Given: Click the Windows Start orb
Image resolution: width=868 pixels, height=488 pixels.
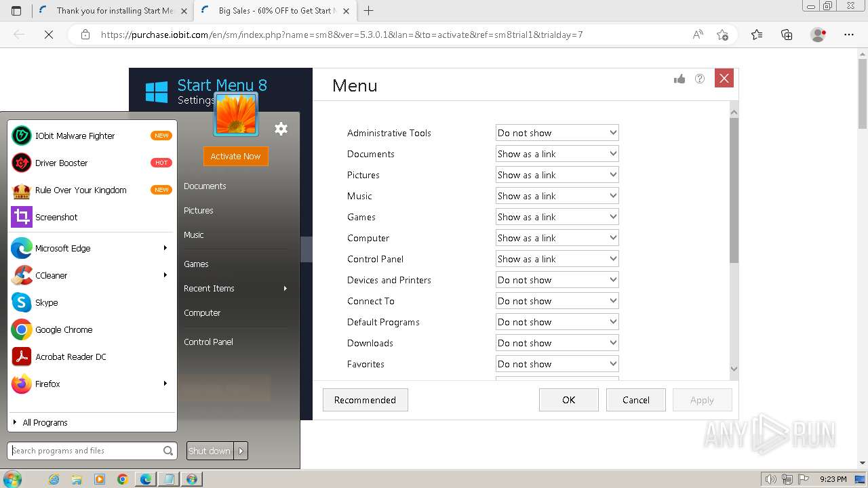Looking at the screenshot, I should (x=12, y=479).
